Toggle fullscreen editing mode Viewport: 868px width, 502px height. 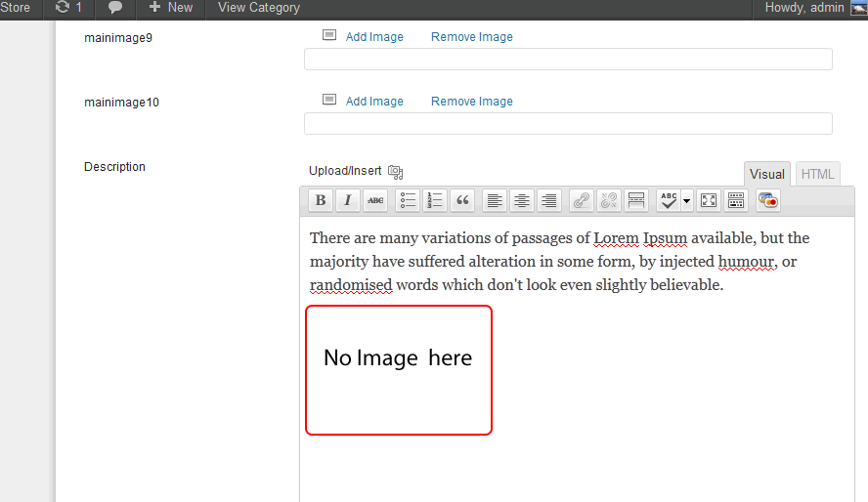709,200
